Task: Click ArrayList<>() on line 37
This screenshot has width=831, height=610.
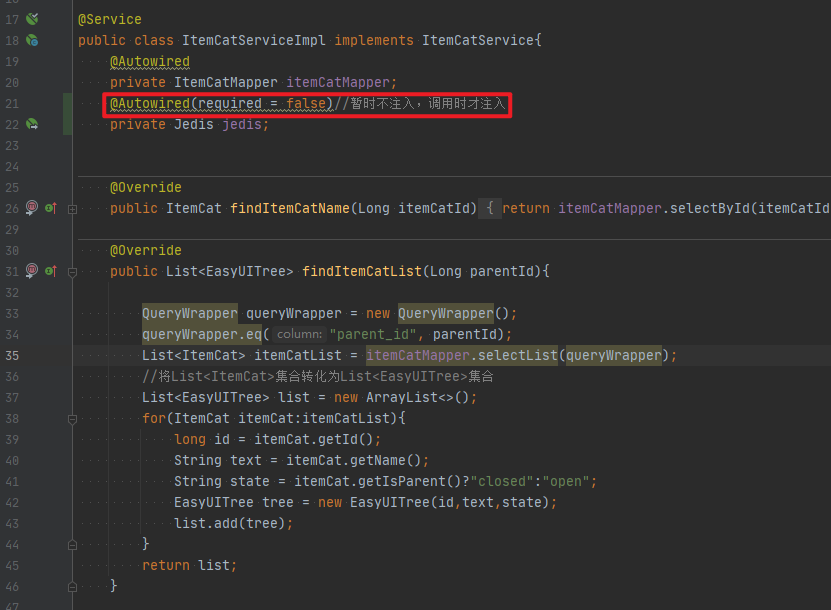Action: pyautogui.click(x=417, y=397)
